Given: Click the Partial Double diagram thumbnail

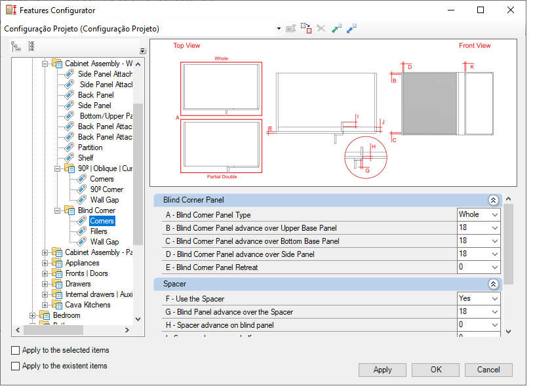Looking at the screenshot, I should (222, 146).
